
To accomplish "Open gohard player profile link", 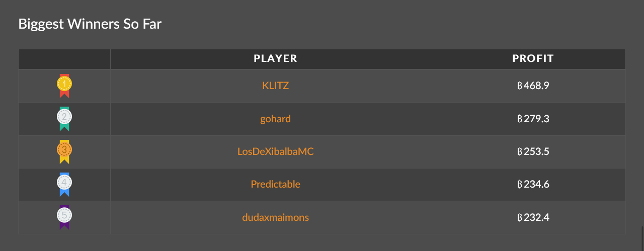I will coord(276,119).
